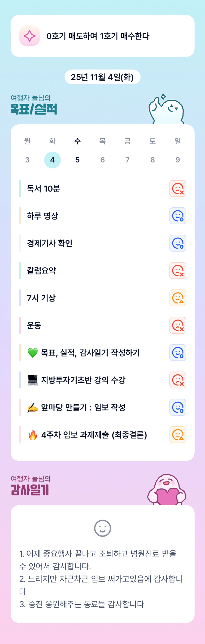The image size is (205, 644).
Task: Click the orange status face for 4주차 임보 과제제출
Action: point(177,435)
